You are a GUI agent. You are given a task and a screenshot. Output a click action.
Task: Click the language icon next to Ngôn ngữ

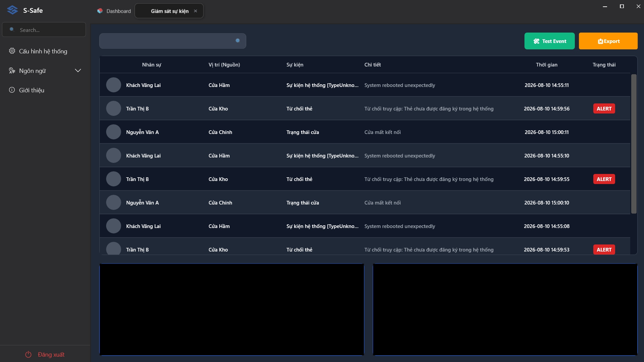tap(12, 71)
